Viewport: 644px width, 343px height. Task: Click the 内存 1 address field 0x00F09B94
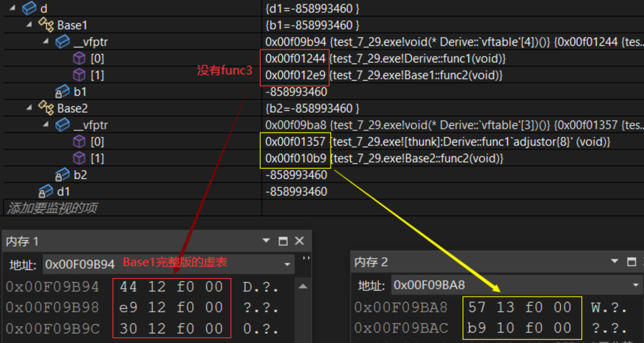tap(161, 264)
